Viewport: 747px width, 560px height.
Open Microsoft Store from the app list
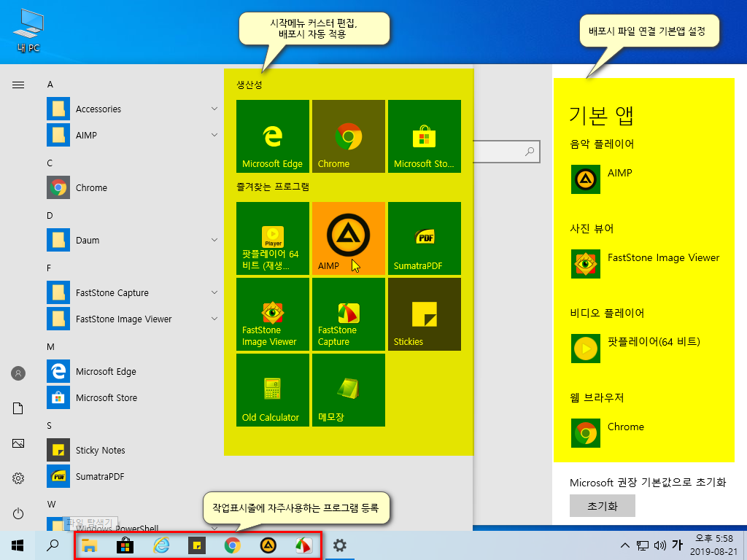coord(133,397)
